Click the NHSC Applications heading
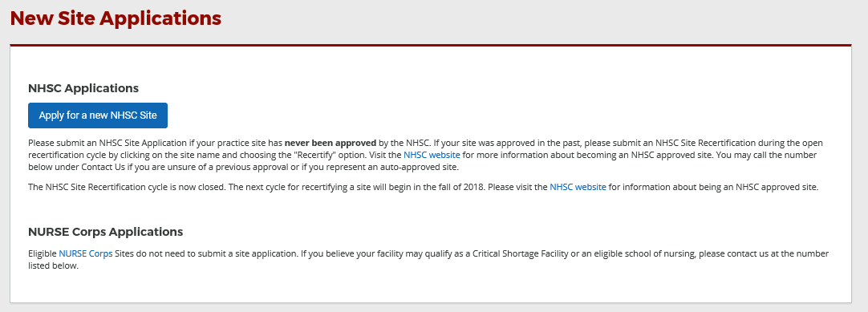 tap(83, 88)
